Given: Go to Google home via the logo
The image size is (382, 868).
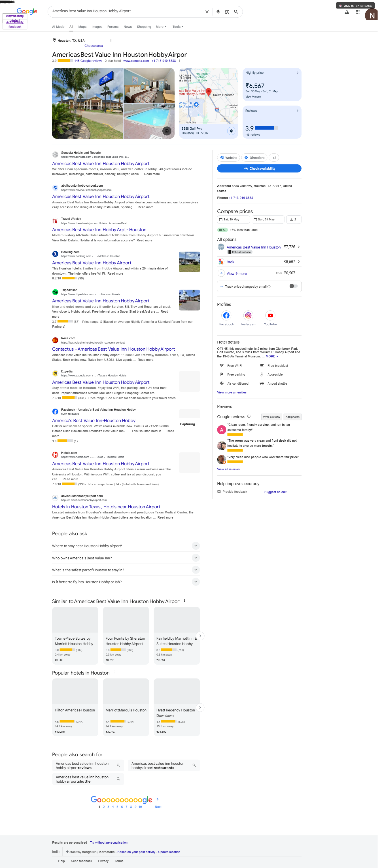Looking at the screenshot, I should (27, 11).
